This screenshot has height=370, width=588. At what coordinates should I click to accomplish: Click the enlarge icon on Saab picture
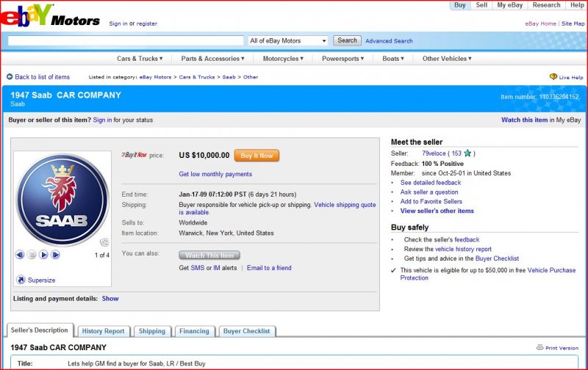point(104,242)
